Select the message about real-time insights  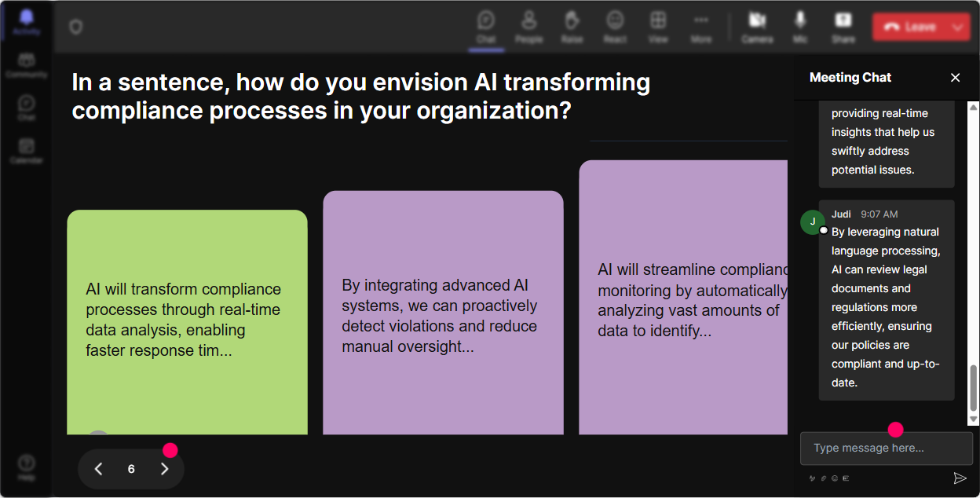pyautogui.click(x=887, y=144)
